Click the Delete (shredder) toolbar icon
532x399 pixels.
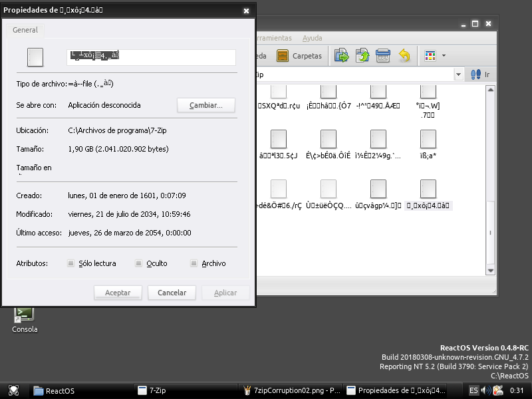(383, 56)
